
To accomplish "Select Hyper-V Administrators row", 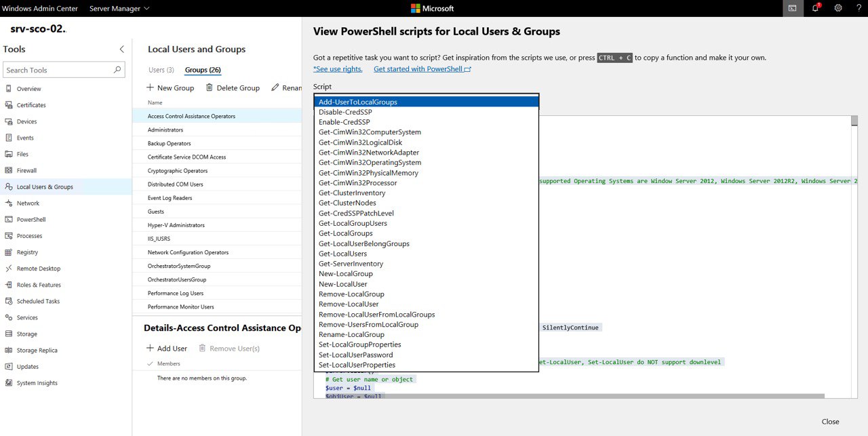I will coord(217,225).
